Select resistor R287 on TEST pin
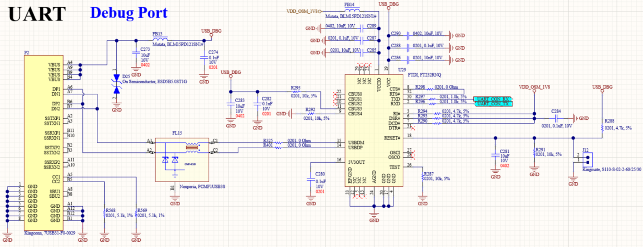The image size is (644, 247). coord(423,177)
